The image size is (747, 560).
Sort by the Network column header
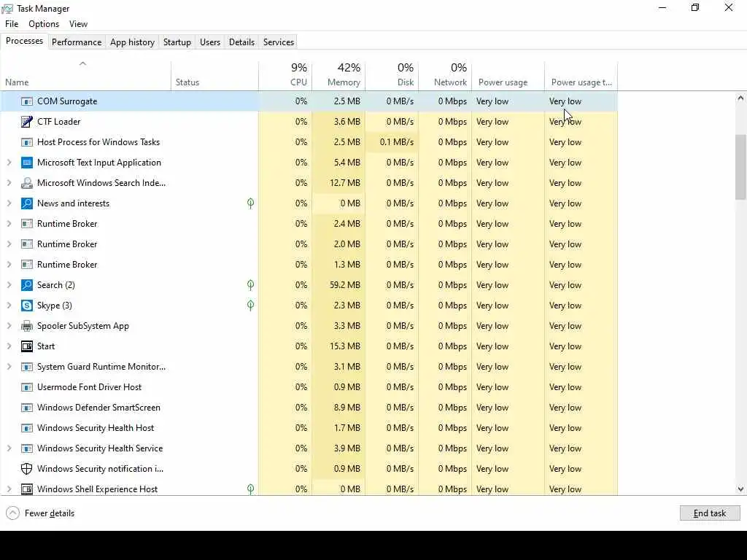(446, 76)
